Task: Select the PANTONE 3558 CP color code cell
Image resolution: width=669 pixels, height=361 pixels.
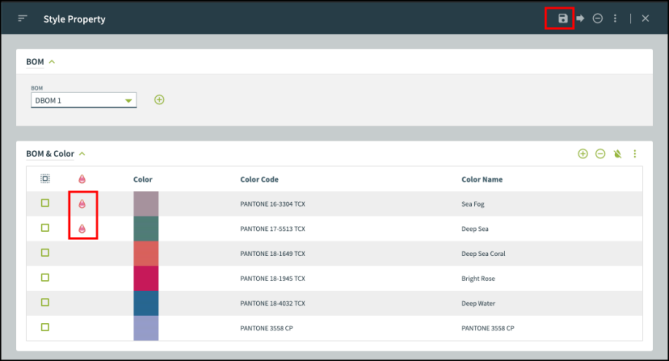Action: 267,328
